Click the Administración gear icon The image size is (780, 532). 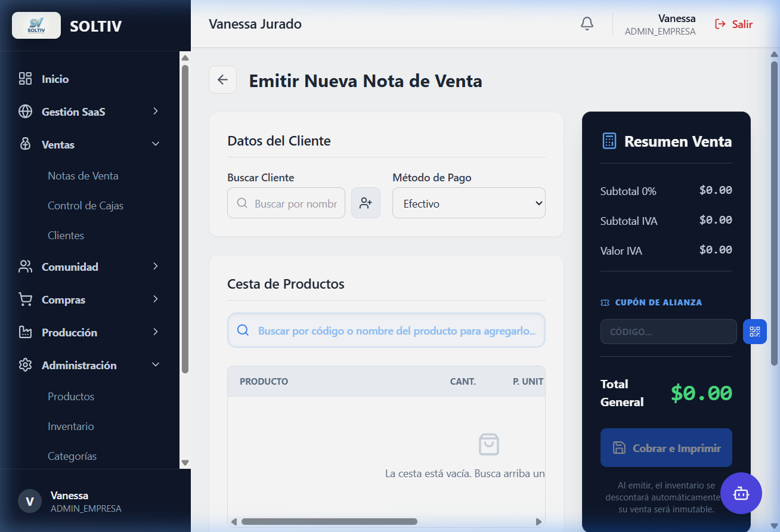(25, 365)
